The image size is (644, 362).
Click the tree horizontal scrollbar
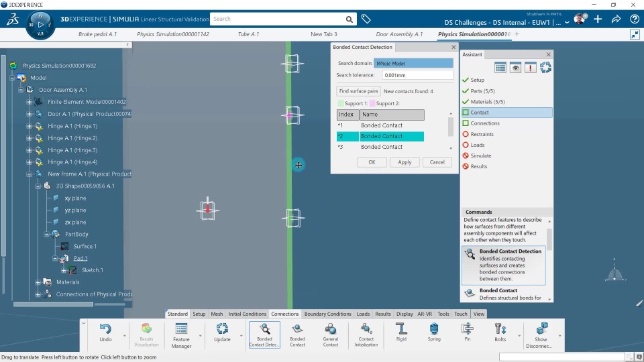click(x=53, y=304)
